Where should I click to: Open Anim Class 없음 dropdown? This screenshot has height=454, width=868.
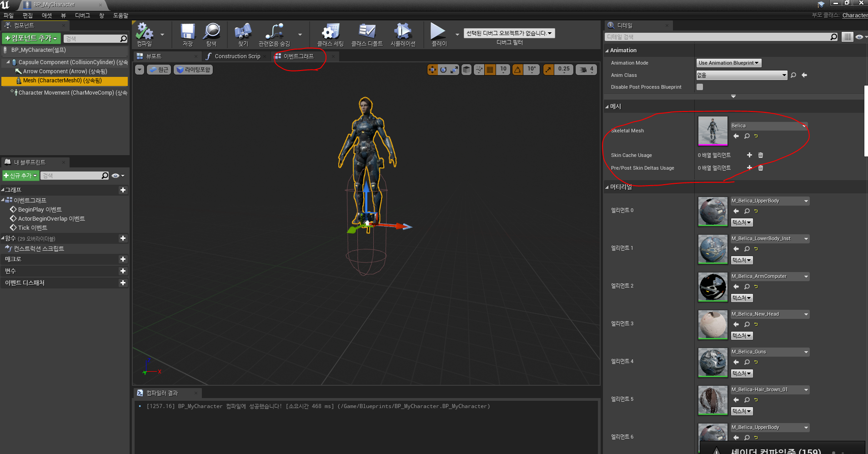[742, 75]
